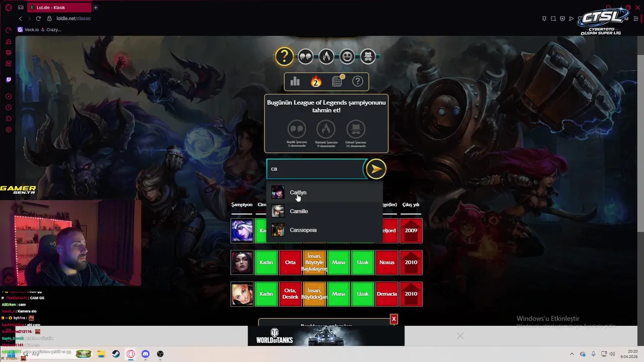Screen dimensions: 644x362
Task: Show hidden tray icons chevron
Action: point(572,354)
